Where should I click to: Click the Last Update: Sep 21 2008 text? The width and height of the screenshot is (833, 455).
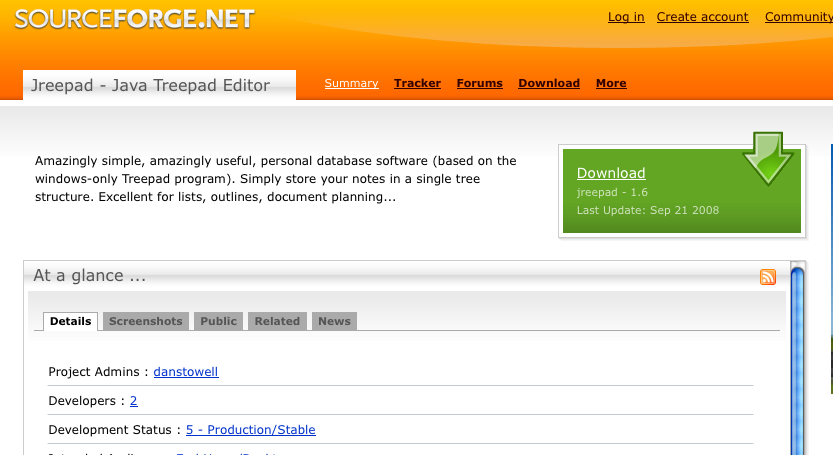648,210
